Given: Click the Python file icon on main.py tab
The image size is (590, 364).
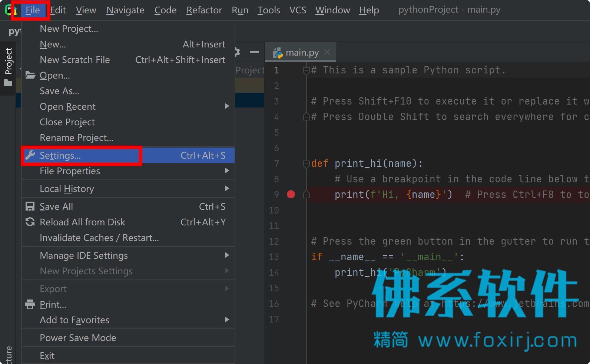Looking at the screenshot, I should pyautogui.click(x=278, y=53).
